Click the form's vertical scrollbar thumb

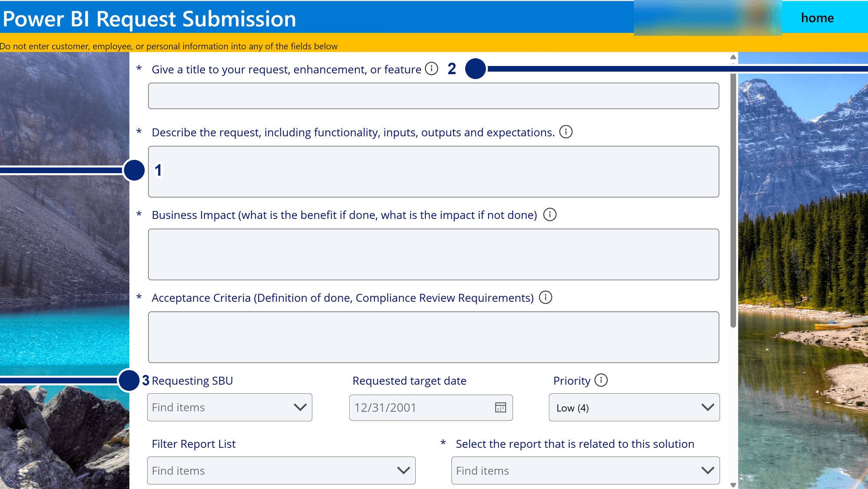(x=733, y=200)
